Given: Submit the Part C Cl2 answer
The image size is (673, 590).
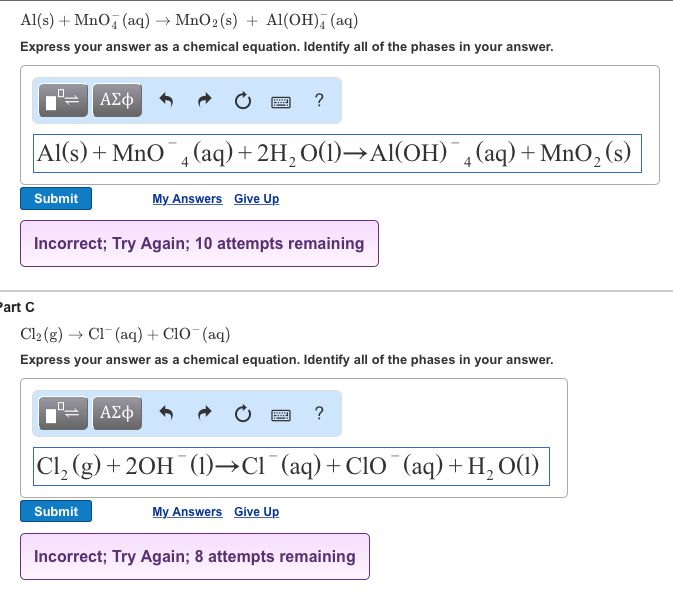Looking at the screenshot, I should 56,511.
